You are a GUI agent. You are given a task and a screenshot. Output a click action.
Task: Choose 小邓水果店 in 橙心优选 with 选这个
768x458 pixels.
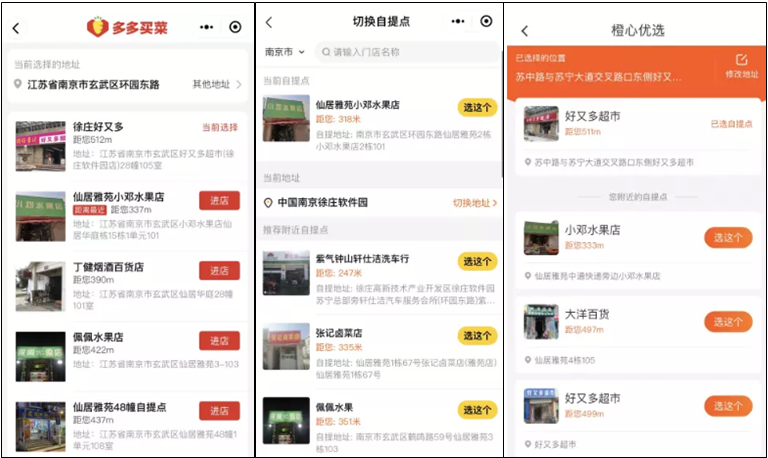(x=728, y=238)
